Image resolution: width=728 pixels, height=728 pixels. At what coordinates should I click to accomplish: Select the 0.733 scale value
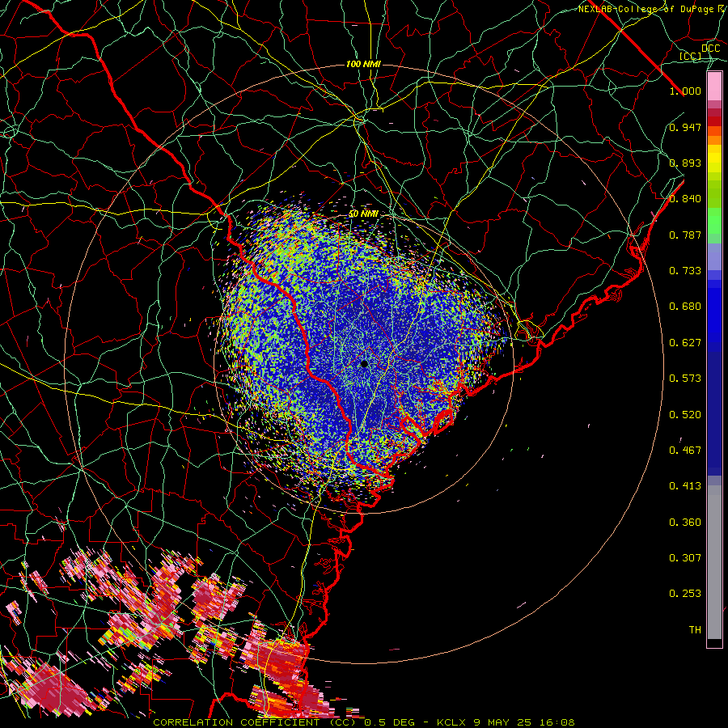685,270
